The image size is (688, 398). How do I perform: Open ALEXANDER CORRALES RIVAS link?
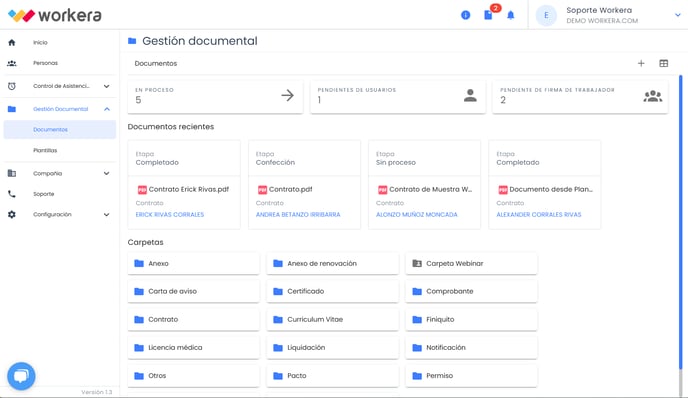(538, 215)
